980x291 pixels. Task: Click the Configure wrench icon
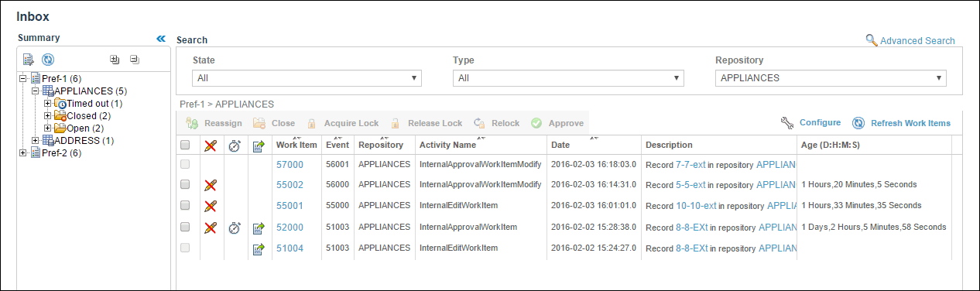pos(787,122)
